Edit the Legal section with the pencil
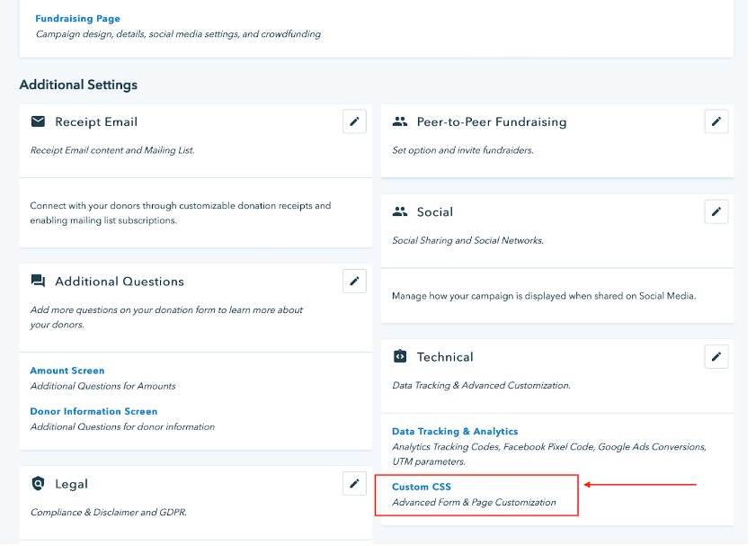The image size is (756, 546). 354,484
